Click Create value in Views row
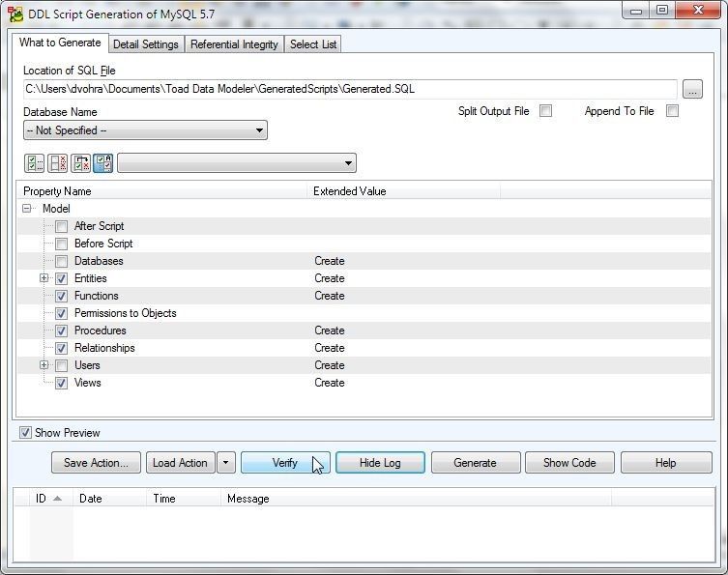The image size is (728, 575). (330, 383)
